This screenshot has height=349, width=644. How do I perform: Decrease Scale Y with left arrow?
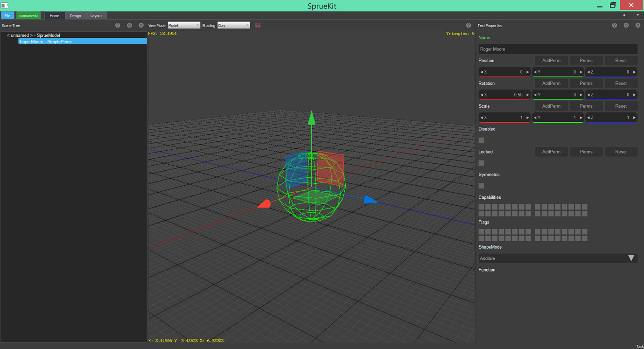coord(535,118)
